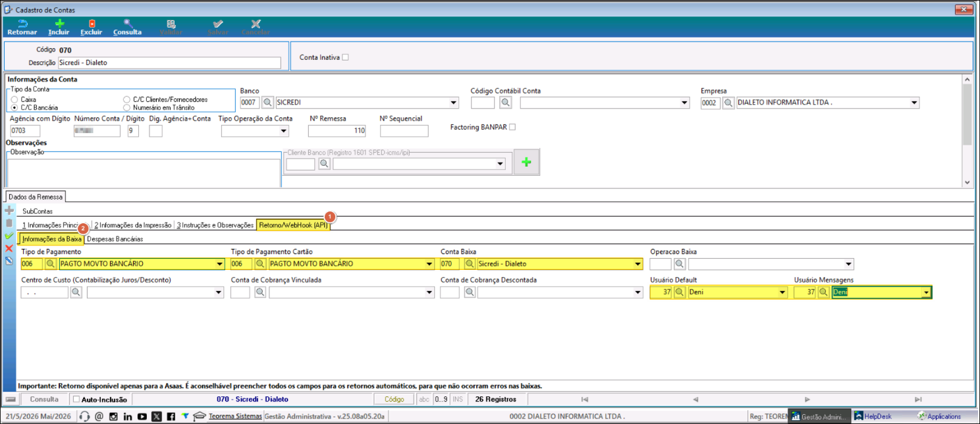The height and width of the screenshot is (424, 980).
Task: Open the Consulta search in the toolbar
Action: pyautogui.click(x=127, y=27)
